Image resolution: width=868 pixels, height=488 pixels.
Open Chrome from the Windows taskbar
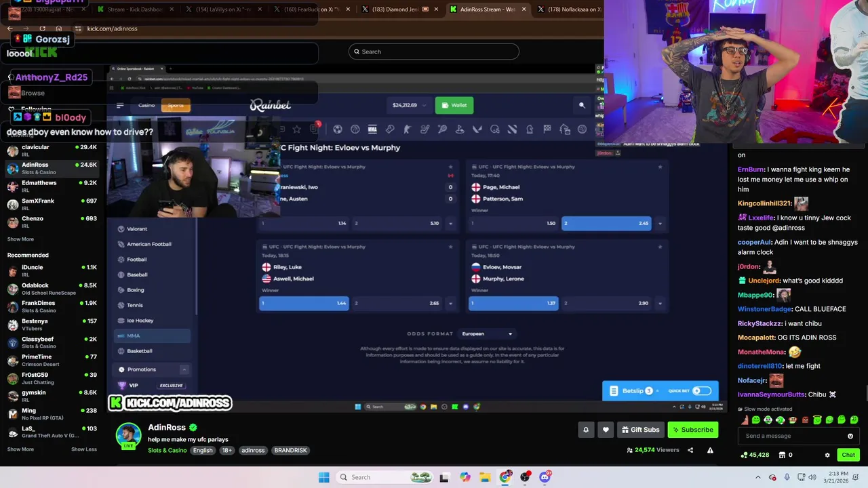tap(505, 477)
